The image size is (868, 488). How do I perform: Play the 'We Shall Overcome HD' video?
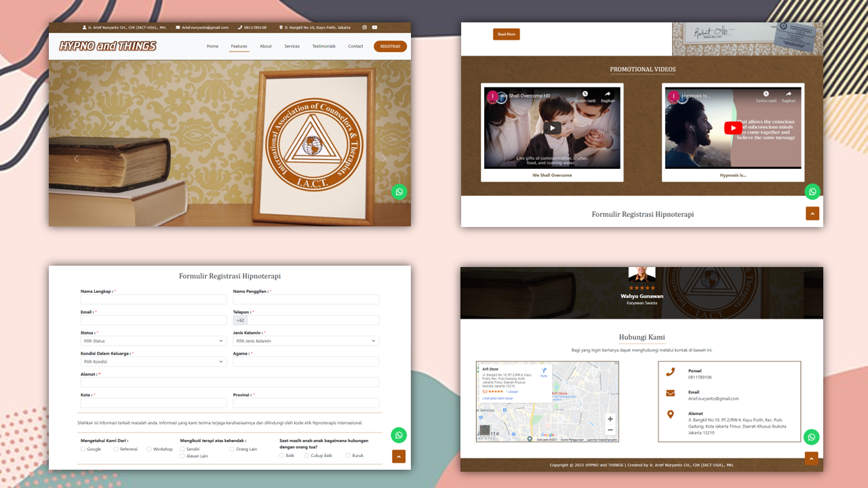coord(552,127)
